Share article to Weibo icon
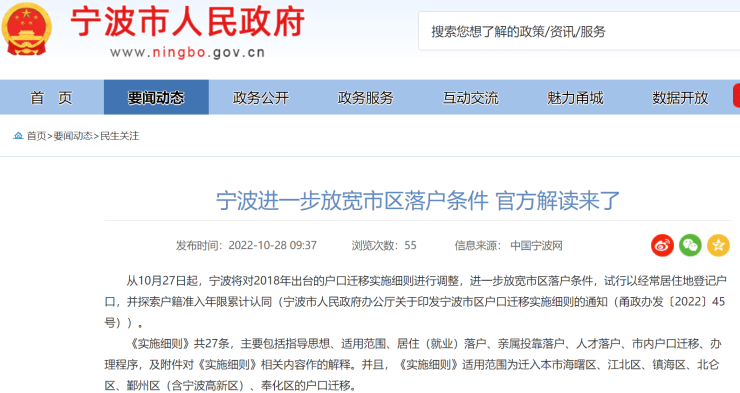 (x=662, y=245)
